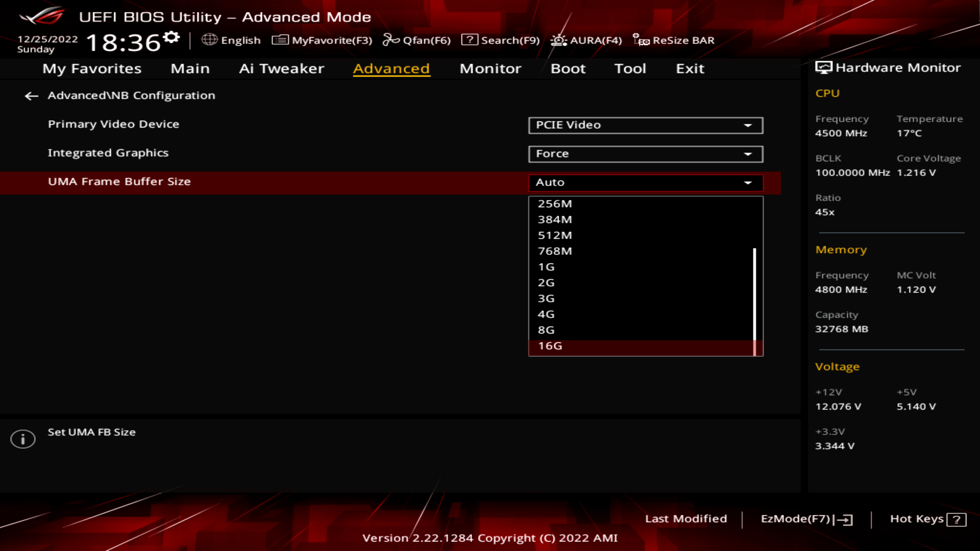This screenshot has width=980, height=551.
Task: Open the Integrated Graphics dropdown
Action: (645, 154)
